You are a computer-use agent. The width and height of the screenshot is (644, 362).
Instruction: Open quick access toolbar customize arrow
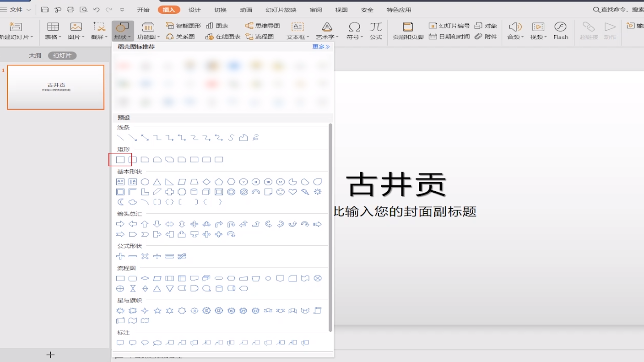(x=122, y=10)
